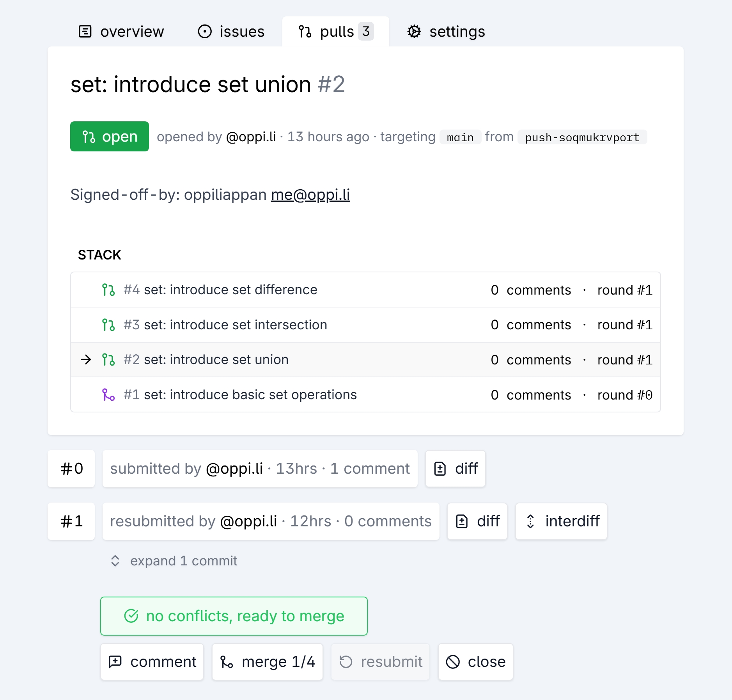
Task: Open the me@oppi.li email link
Action: click(310, 195)
